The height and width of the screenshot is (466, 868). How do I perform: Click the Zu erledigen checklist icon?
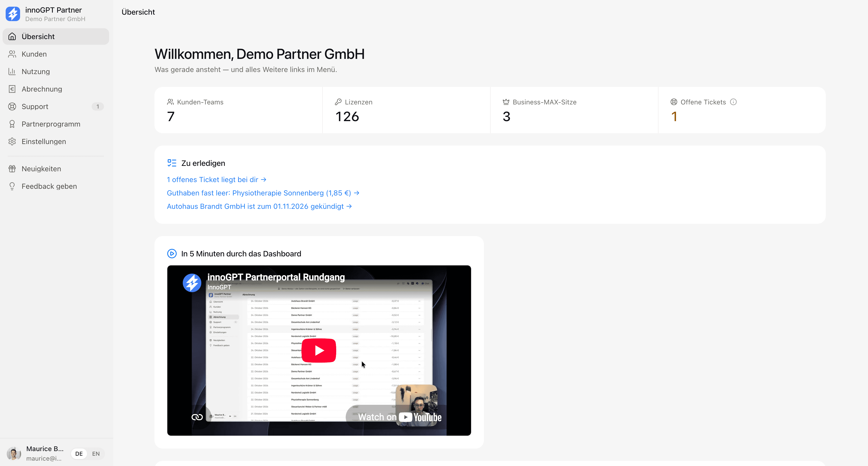172,163
